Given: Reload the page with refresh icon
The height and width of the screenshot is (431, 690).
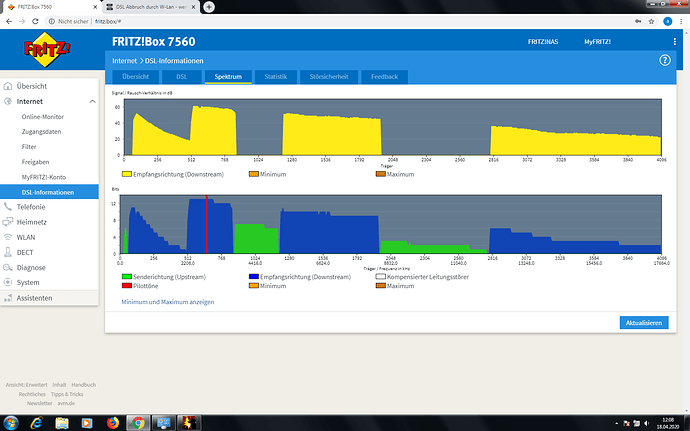Looking at the screenshot, I should pyautogui.click(x=35, y=21).
